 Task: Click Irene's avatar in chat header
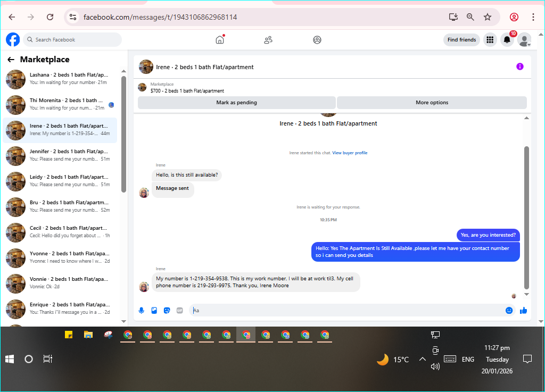pyautogui.click(x=146, y=66)
